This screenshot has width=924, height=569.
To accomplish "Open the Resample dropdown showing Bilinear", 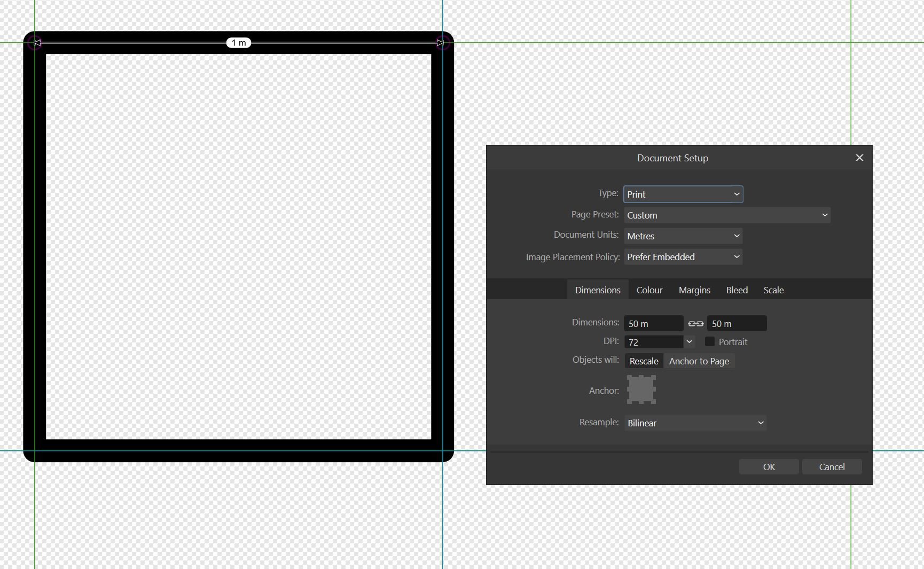I will [x=695, y=423].
